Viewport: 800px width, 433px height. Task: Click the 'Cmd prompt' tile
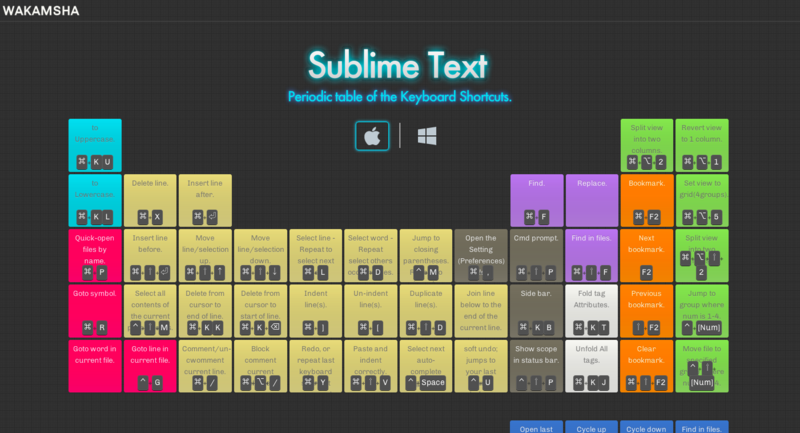[537, 256]
